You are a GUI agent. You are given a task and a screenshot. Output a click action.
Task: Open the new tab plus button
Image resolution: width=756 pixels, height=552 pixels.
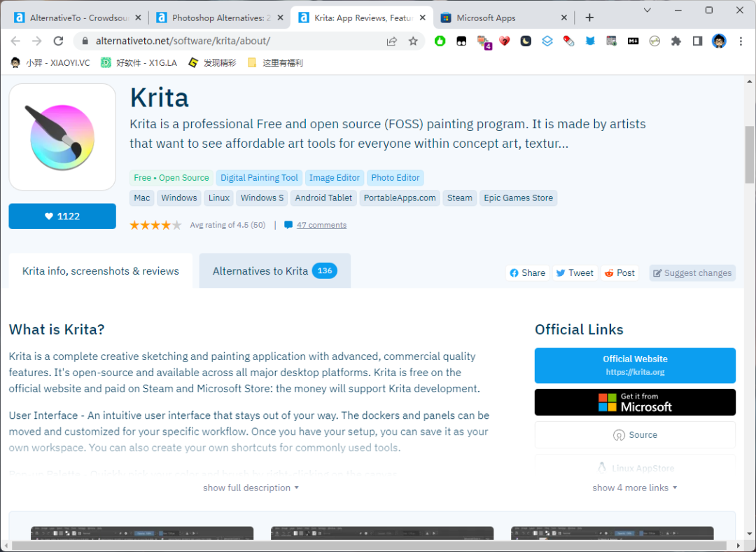click(589, 18)
